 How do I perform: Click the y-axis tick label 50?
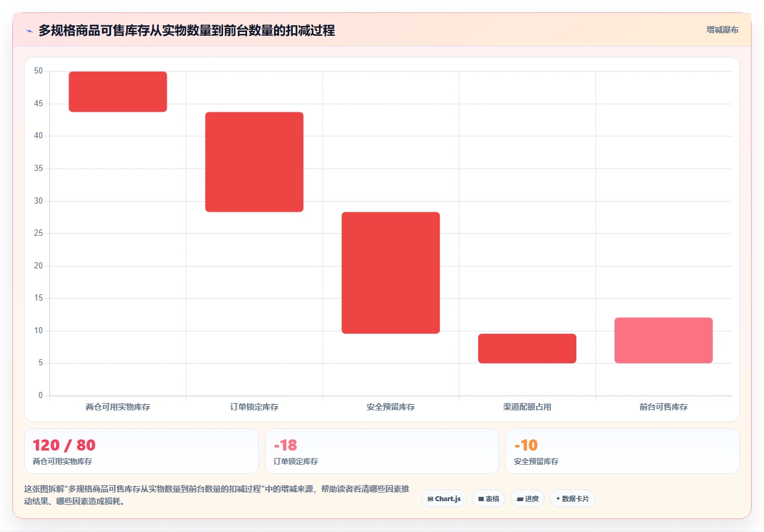click(x=38, y=71)
